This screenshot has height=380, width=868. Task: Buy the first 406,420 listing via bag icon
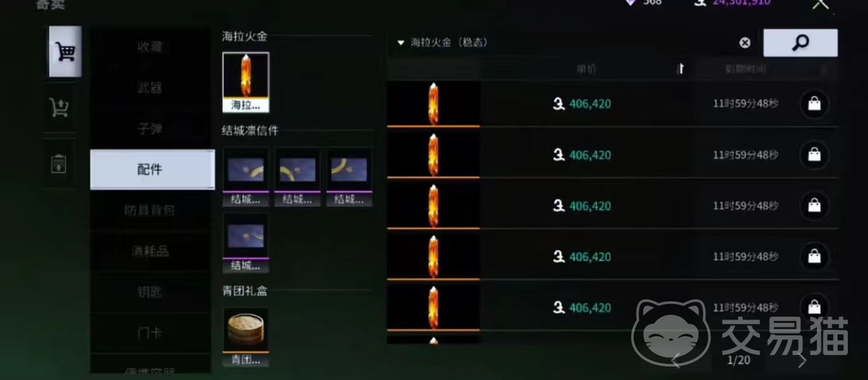pyautogui.click(x=814, y=104)
